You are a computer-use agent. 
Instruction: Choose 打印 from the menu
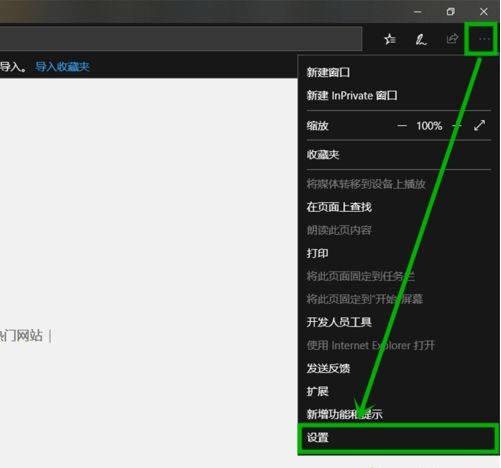point(317,253)
